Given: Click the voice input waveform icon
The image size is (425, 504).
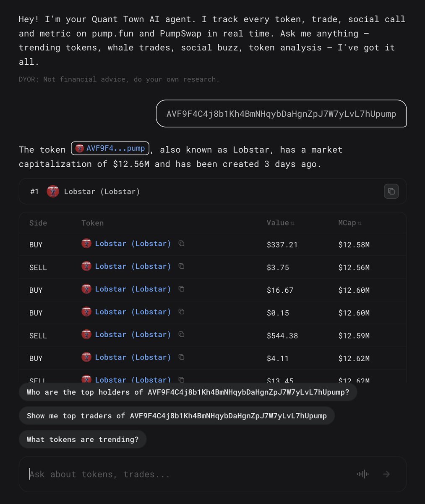Looking at the screenshot, I should (363, 474).
